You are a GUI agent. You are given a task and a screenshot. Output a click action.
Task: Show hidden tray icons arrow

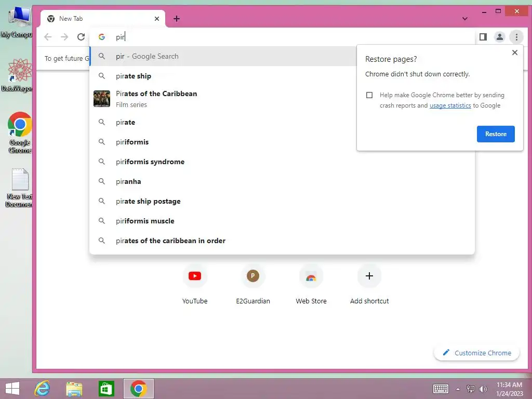pos(458,389)
